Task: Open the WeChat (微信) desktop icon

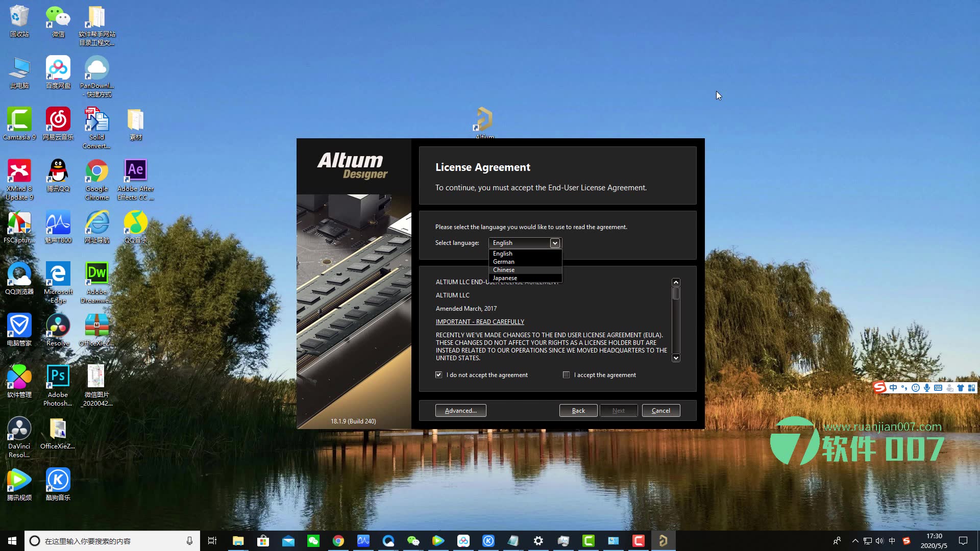Action: pyautogui.click(x=58, y=21)
